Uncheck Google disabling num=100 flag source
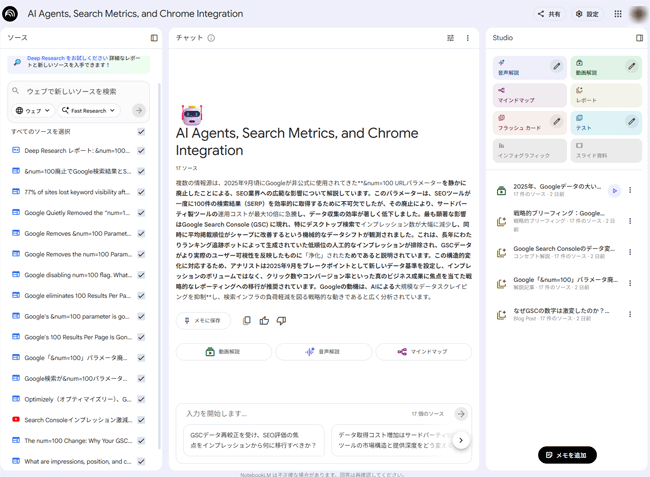This screenshot has height=477, width=650. 141,275
